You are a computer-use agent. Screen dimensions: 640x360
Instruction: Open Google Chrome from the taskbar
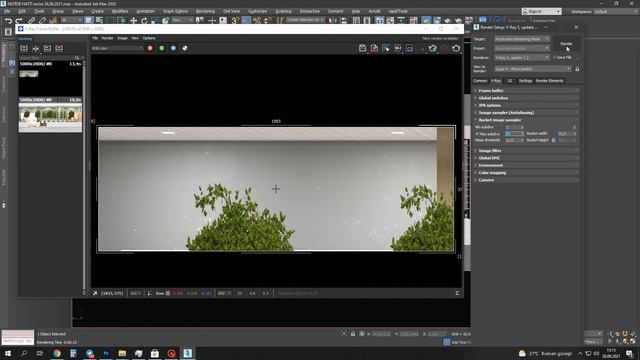coord(57,353)
